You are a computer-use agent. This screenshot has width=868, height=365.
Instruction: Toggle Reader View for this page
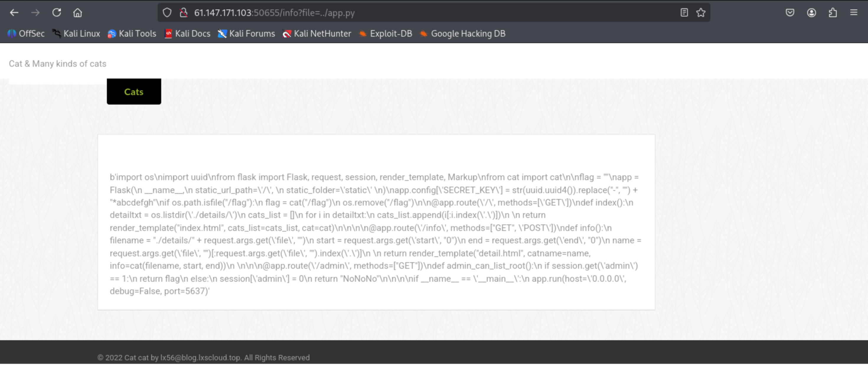(x=684, y=13)
